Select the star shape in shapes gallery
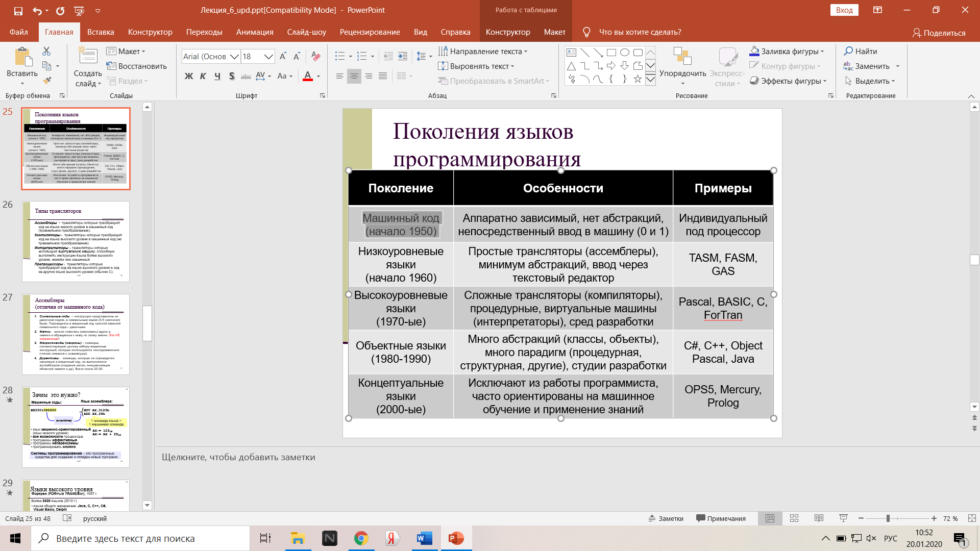980x551 pixels. 638,79
